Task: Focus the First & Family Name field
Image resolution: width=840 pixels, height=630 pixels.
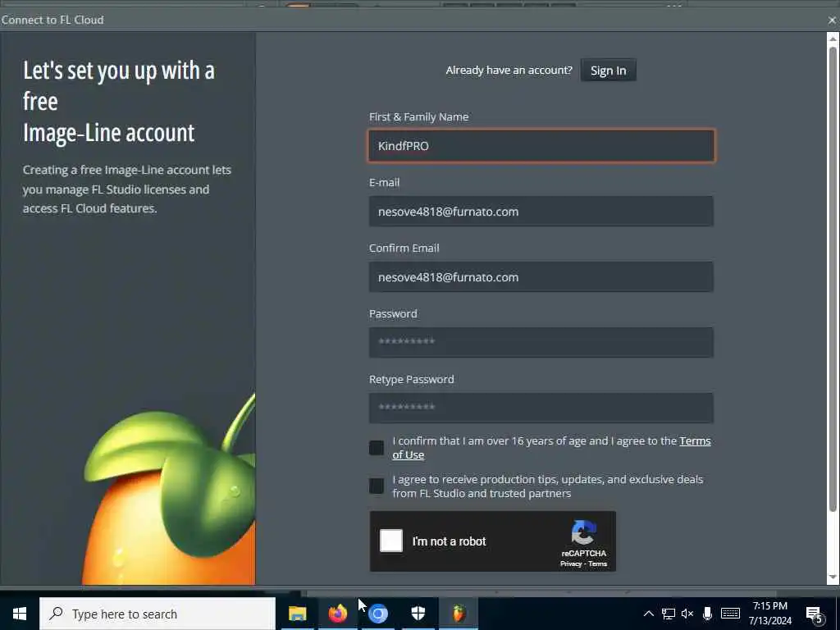Action: click(x=541, y=146)
